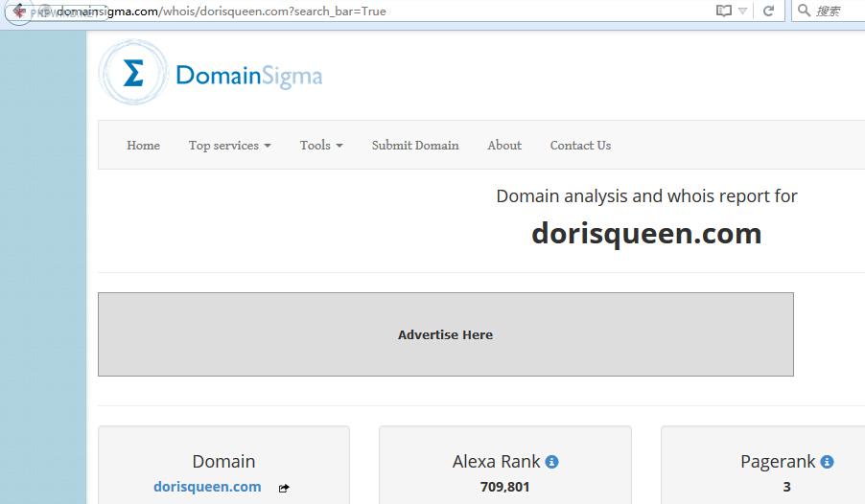Image resolution: width=865 pixels, height=504 pixels.
Task: Select the Pagerank value 3
Action: pos(786,487)
